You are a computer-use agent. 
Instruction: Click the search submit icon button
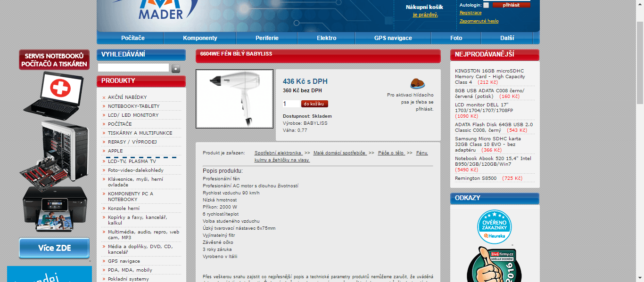click(x=176, y=69)
